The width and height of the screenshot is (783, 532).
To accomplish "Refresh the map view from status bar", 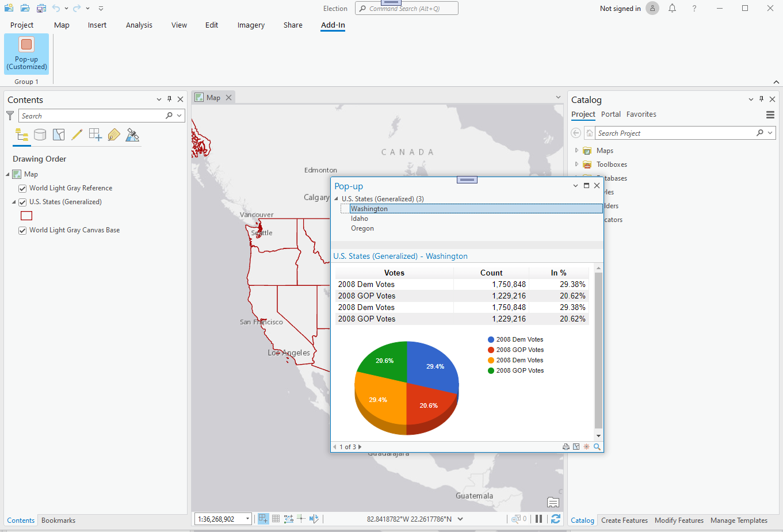I will point(555,518).
